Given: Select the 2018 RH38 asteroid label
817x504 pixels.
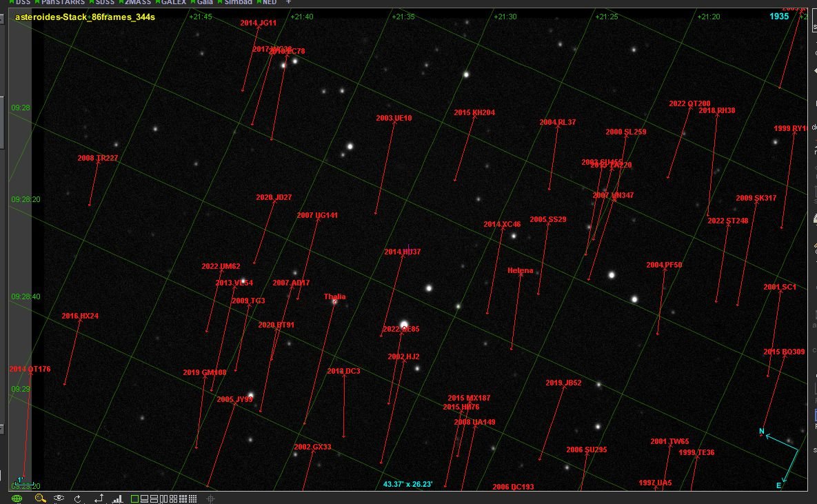Looking at the screenshot, I should [x=716, y=110].
